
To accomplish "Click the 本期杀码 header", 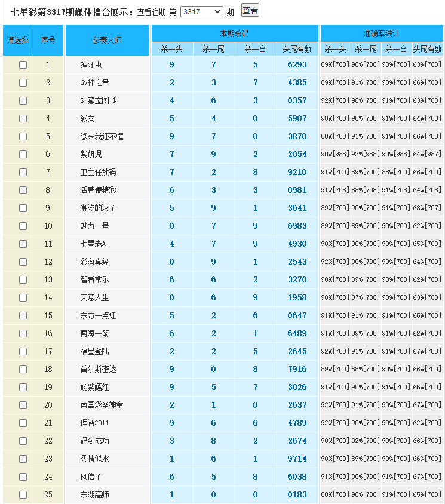I will tap(235, 33).
